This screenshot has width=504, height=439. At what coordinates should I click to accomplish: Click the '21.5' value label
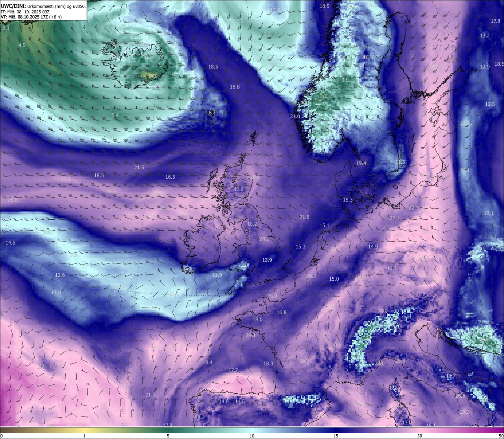139,168
